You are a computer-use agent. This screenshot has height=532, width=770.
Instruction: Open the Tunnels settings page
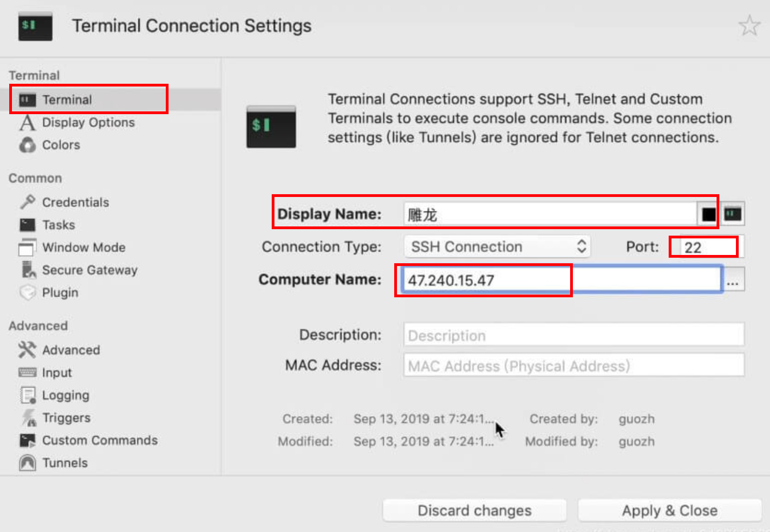64,463
